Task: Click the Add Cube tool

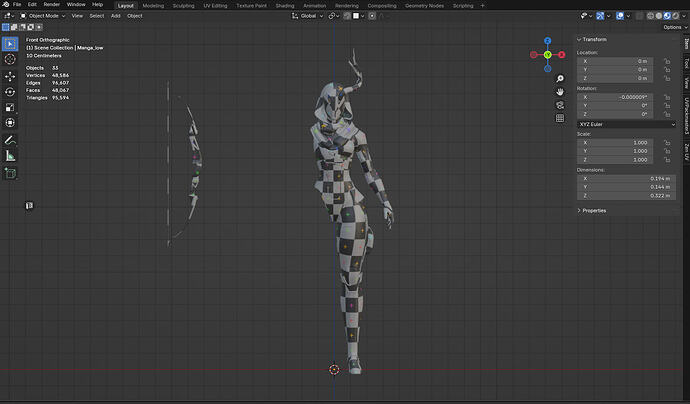Action: tap(10, 173)
